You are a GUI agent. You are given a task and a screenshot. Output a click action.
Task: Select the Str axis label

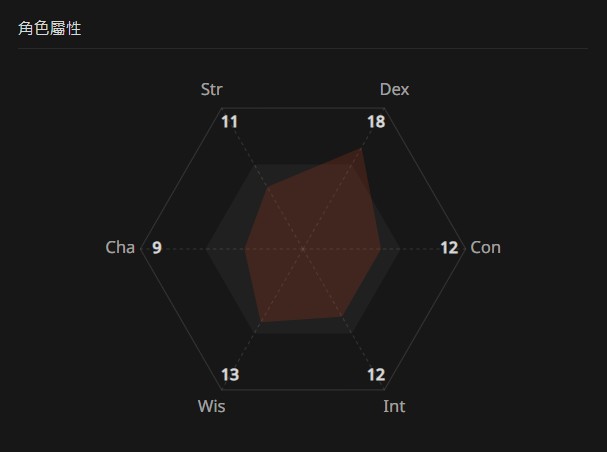[211, 90]
